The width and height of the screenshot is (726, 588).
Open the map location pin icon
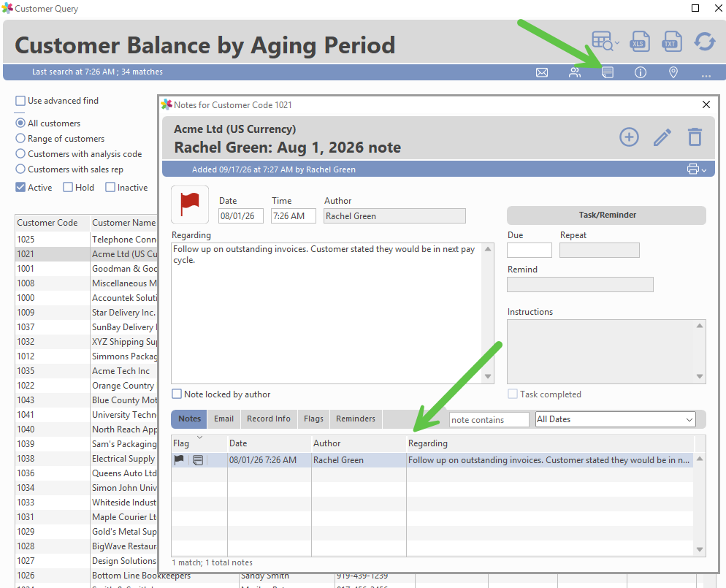coord(673,72)
